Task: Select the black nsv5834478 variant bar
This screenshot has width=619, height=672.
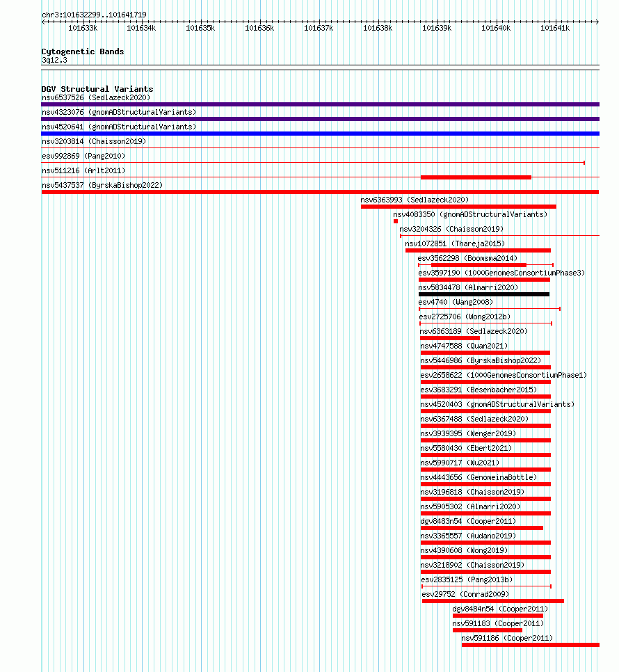Action: pos(484,294)
